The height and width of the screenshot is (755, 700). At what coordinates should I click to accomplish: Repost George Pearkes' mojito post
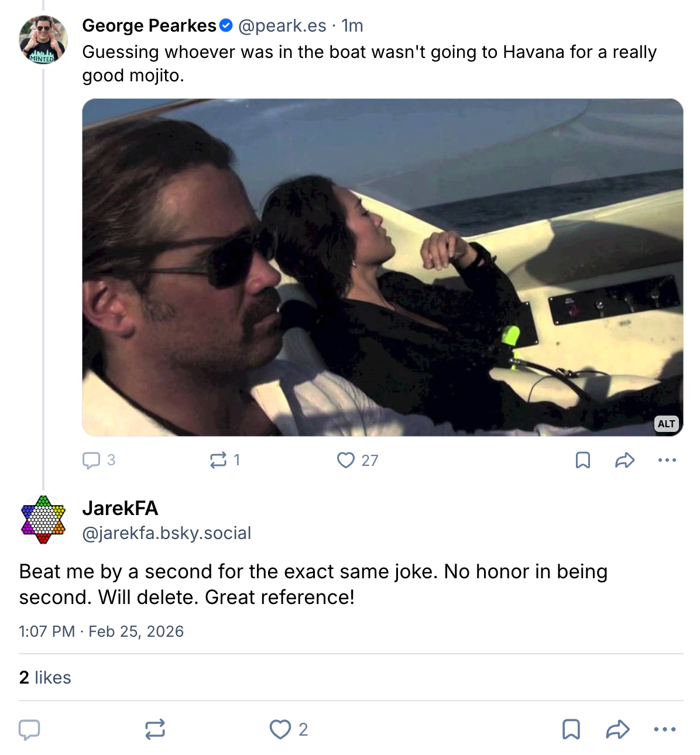(218, 460)
